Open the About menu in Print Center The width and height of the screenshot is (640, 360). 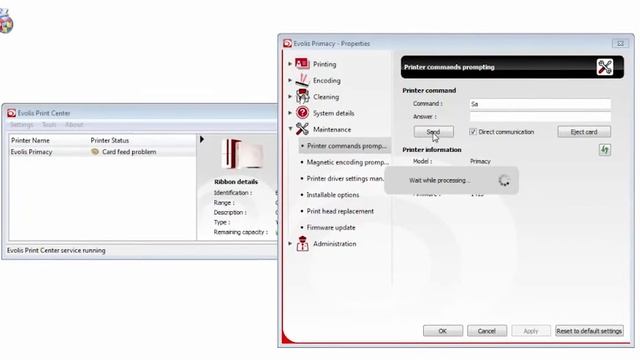(74, 125)
